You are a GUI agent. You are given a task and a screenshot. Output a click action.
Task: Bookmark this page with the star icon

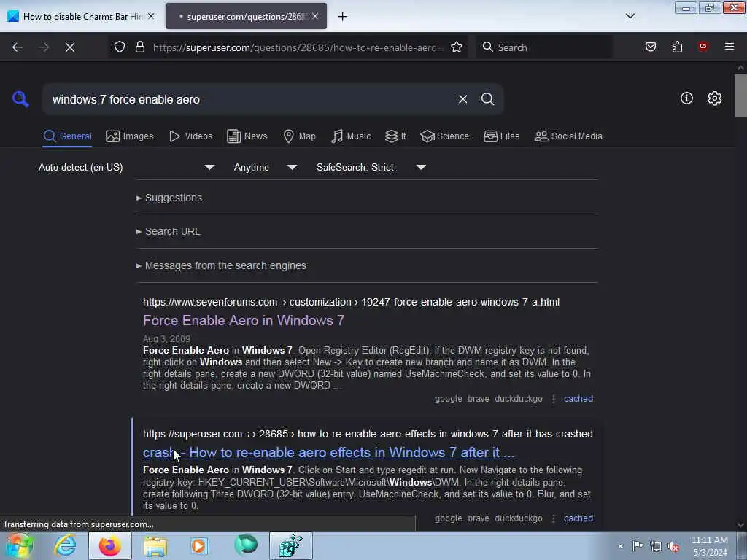pyautogui.click(x=457, y=47)
